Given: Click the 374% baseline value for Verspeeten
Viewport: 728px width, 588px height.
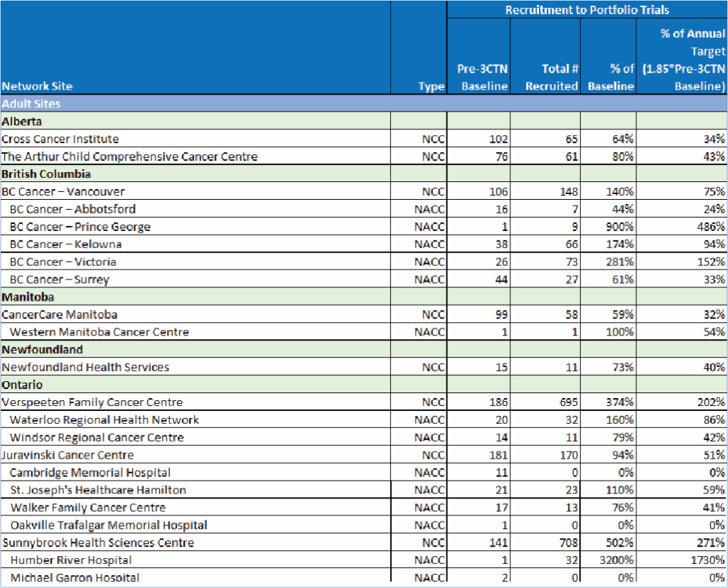Looking at the screenshot, I should [620, 402].
